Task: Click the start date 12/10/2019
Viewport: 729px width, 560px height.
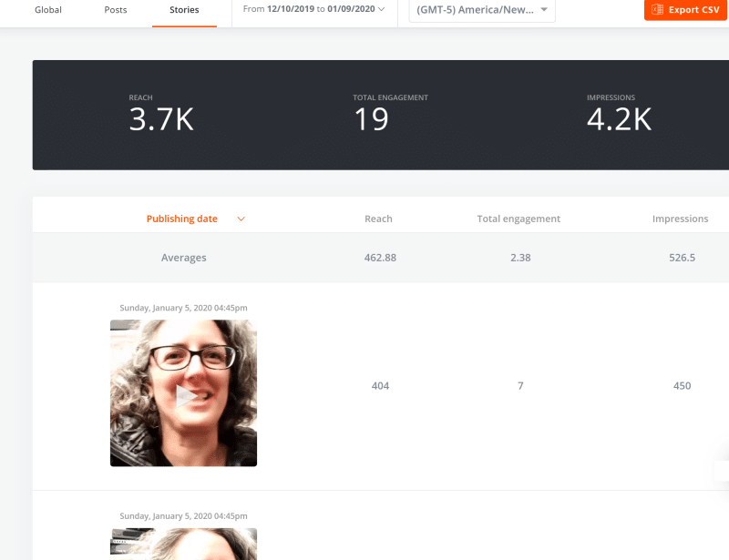Action: click(291, 10)
